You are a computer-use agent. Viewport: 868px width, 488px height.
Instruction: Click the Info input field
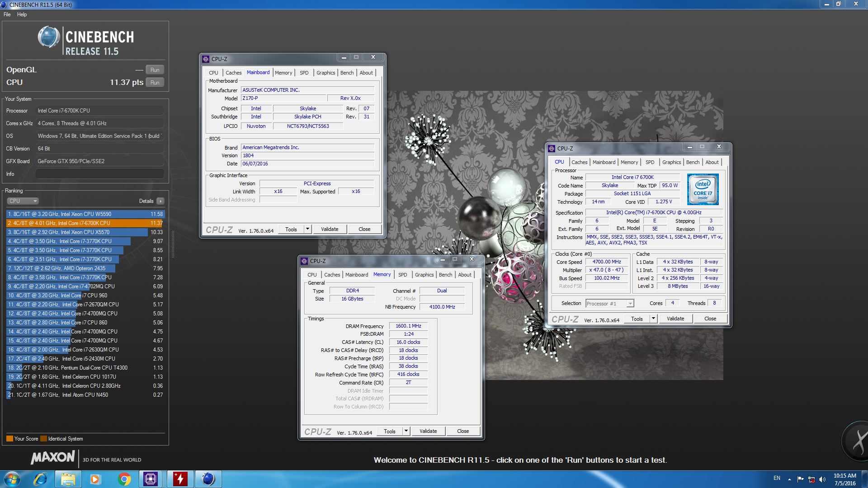[x=99, y=174]
